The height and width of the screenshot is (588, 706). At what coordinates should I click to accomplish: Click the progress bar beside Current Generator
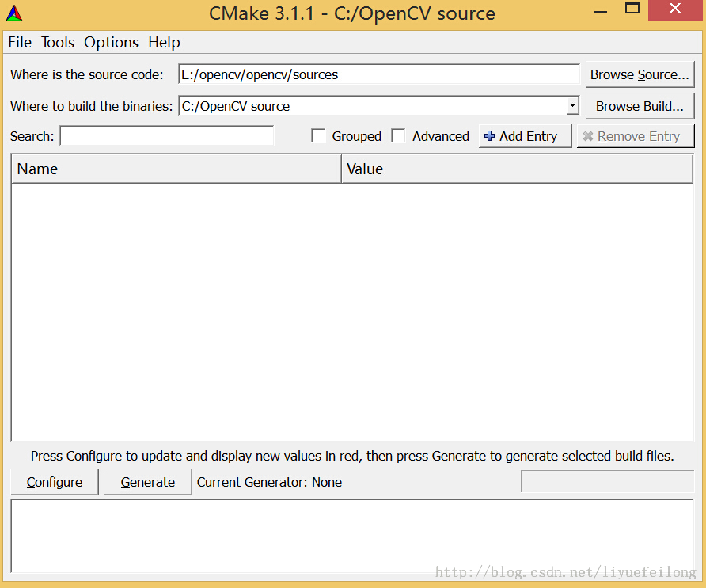pos(607,482)
